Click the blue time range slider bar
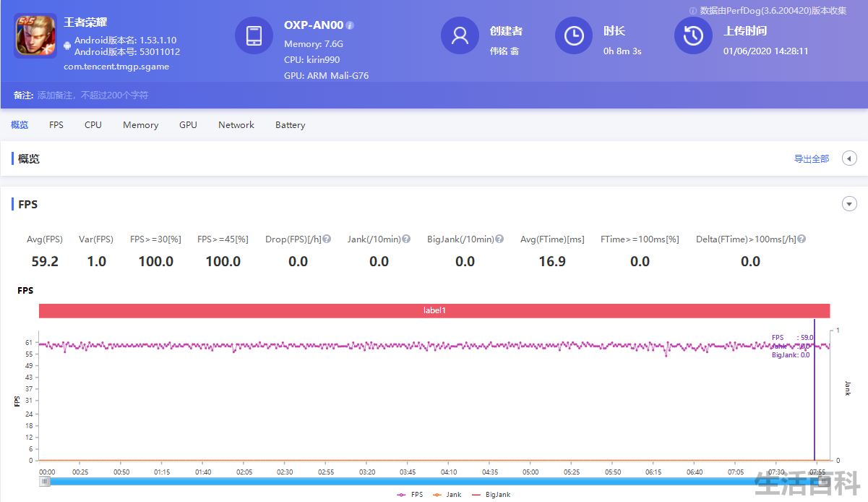The image size is (868, 502). 434,482
